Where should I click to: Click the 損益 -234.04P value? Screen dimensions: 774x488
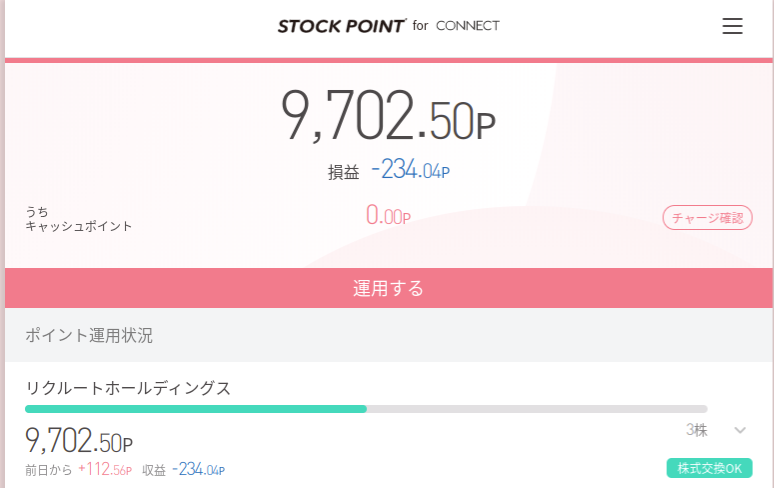click(x=411, y=170)
